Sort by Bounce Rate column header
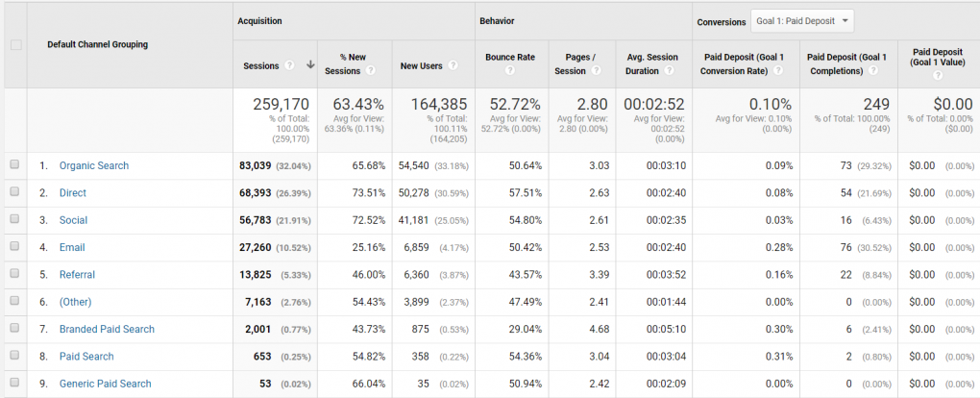This screenshot has height=398, width=980. click(511, 58)
